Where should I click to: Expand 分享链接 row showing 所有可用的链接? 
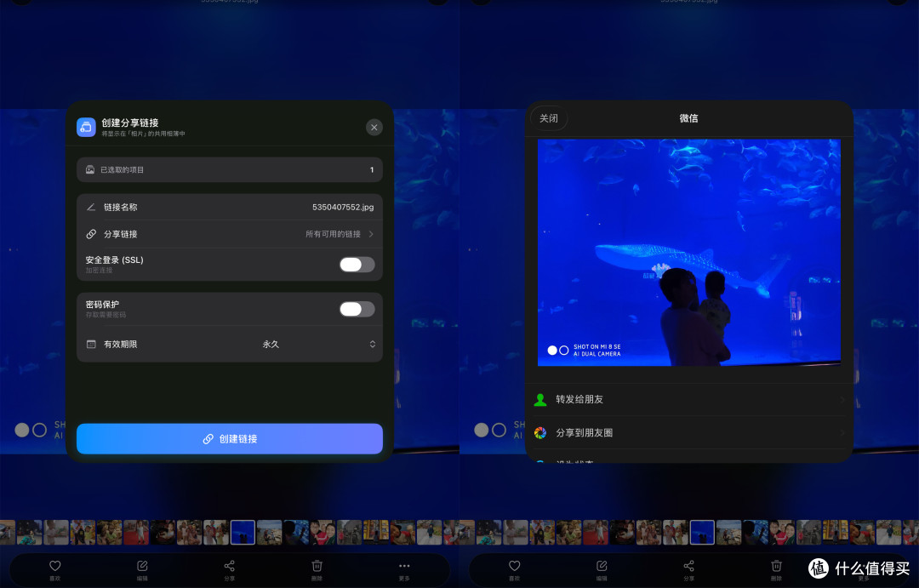coord(230,234)
